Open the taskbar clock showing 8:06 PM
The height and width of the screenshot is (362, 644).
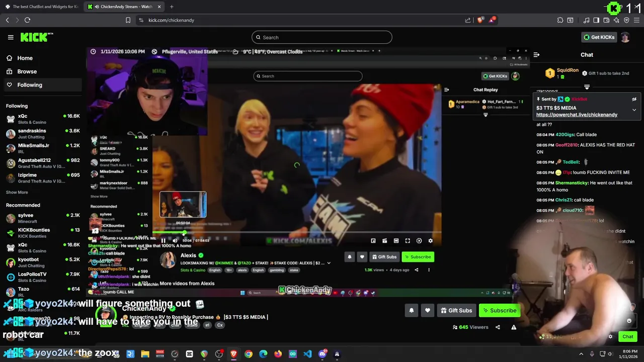[x=628, y=354]
